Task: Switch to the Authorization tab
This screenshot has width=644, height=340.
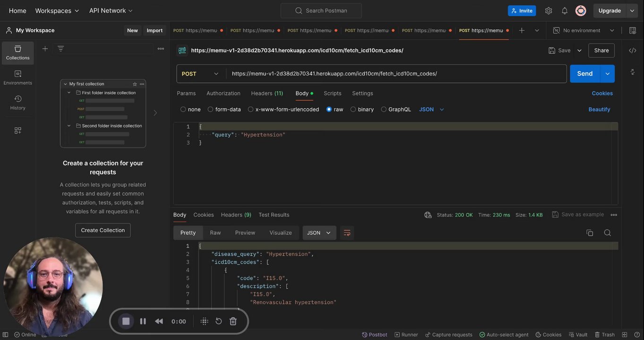Action: click(x=223, y=93)
